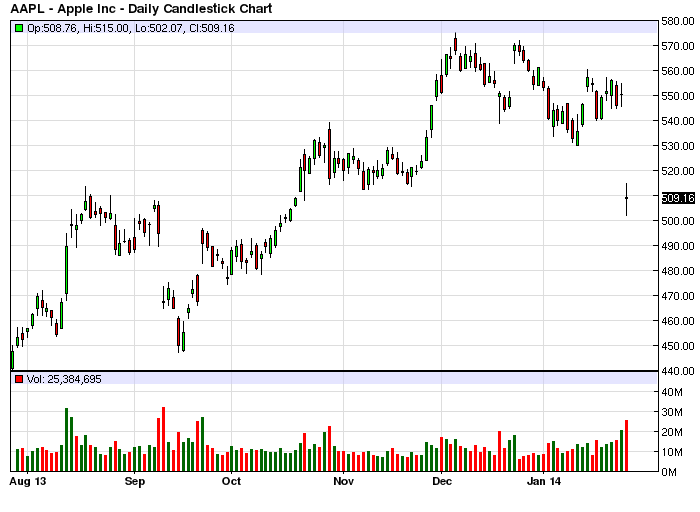This screenshot has width=700, height=512.
Task: Click the red volume legend square
Action: point(19,379)
